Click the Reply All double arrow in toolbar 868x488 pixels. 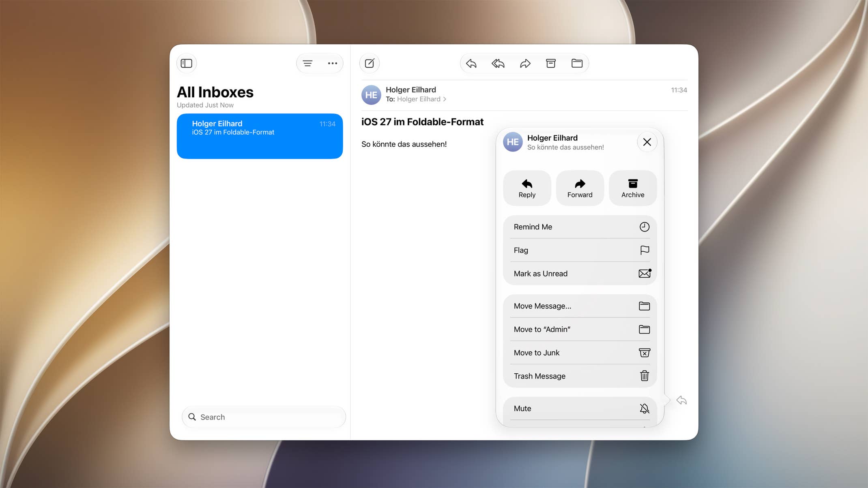tap(498, 63)
